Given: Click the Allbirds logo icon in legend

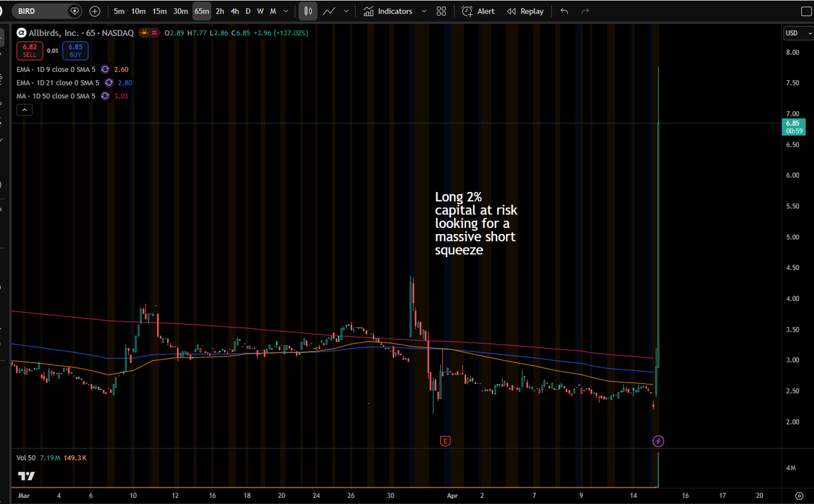Looking at the screenshot, I should 22,33.
